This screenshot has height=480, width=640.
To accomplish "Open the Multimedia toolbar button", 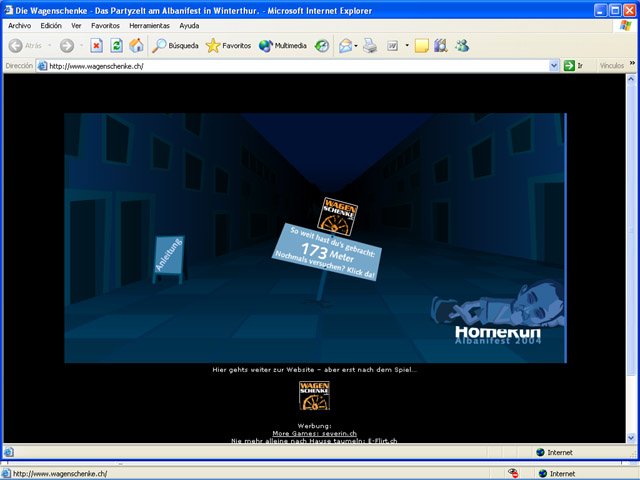I will pyautogui.click(x=282, y=45).
